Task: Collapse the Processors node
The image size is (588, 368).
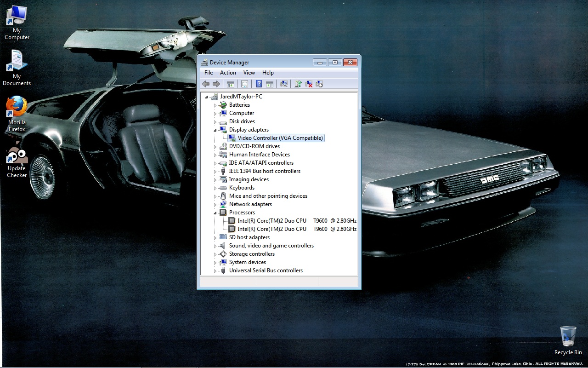Action: pos(215,213)
